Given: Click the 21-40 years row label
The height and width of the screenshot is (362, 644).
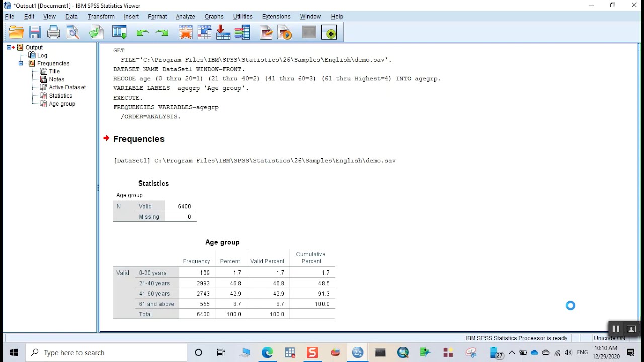Looking at the screenshot, I should click(154, 283).
